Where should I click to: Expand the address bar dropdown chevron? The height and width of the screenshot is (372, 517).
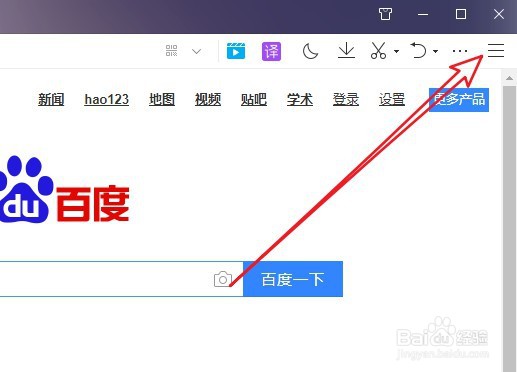[197, 51]
